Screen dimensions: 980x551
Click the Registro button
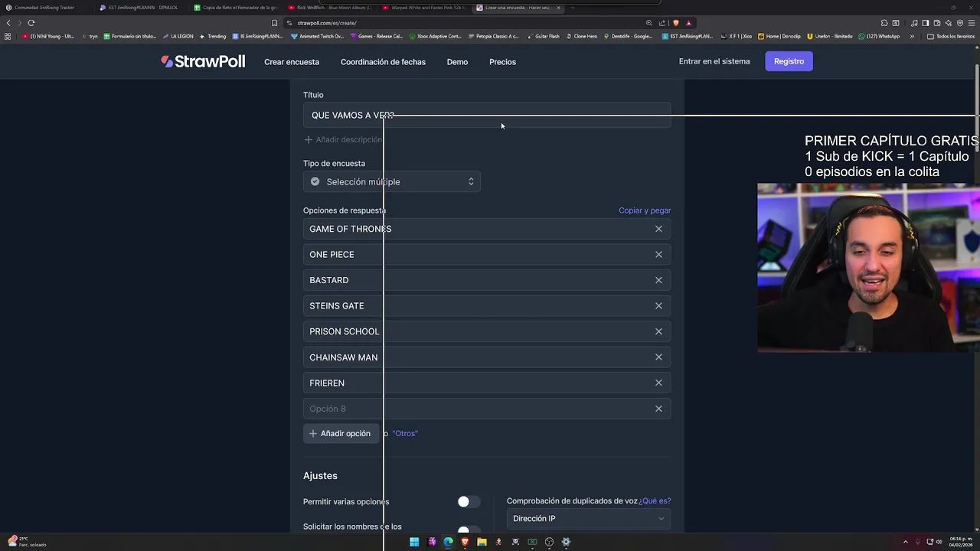coord(789,61)
